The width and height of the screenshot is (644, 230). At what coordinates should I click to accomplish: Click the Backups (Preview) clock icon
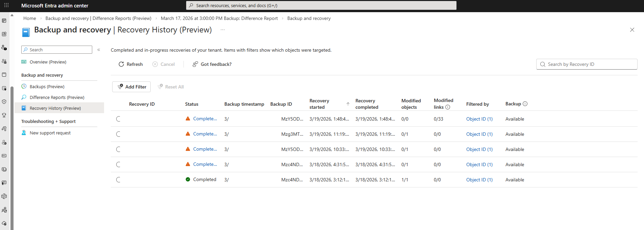click(x=24, y=86)
